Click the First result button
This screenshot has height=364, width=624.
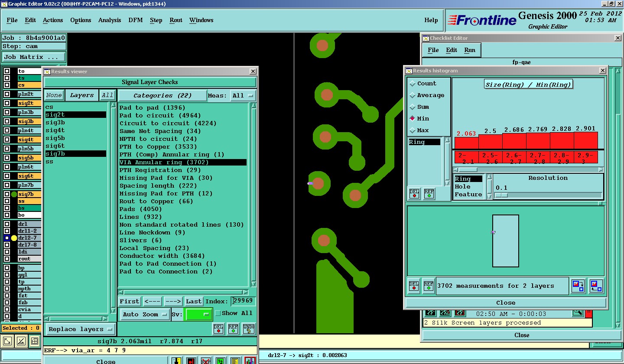coord(130,301)
